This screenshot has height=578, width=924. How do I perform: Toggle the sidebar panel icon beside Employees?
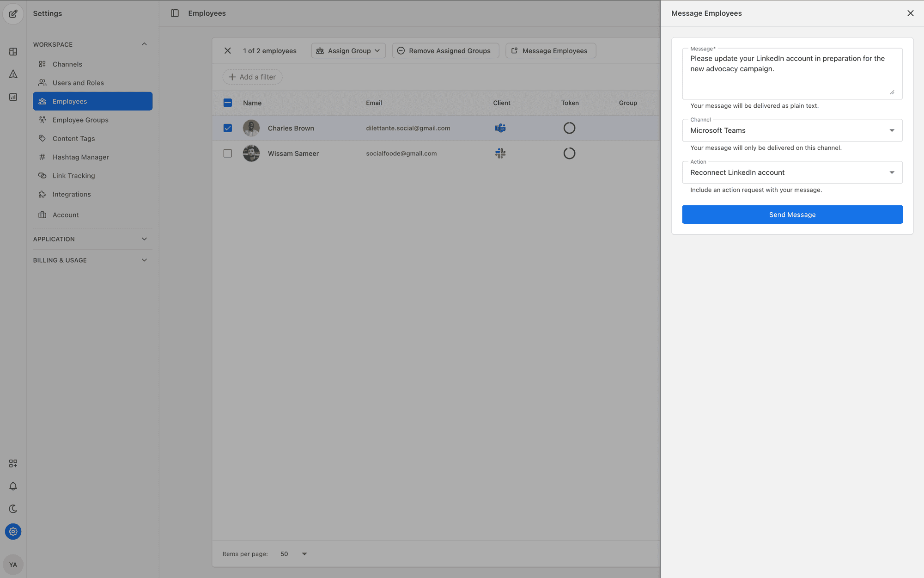tap(175, 13)
